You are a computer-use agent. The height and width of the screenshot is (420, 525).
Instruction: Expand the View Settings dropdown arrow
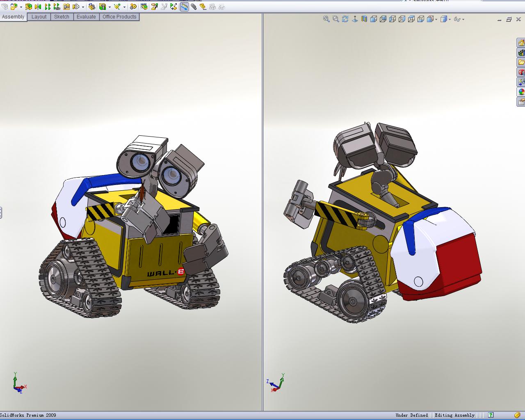tap(450, 19)
